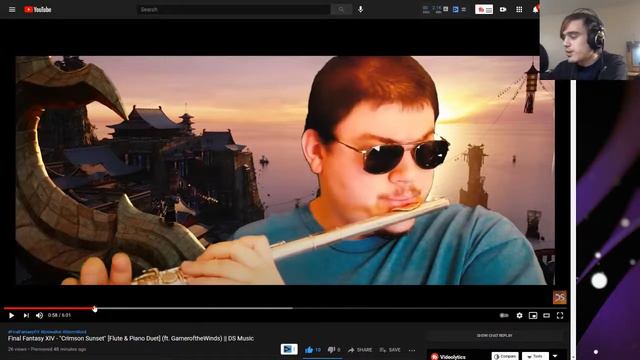The image size is (640, 360).
Task: Click the red progress bar scrubber
Action: point(95,309)
